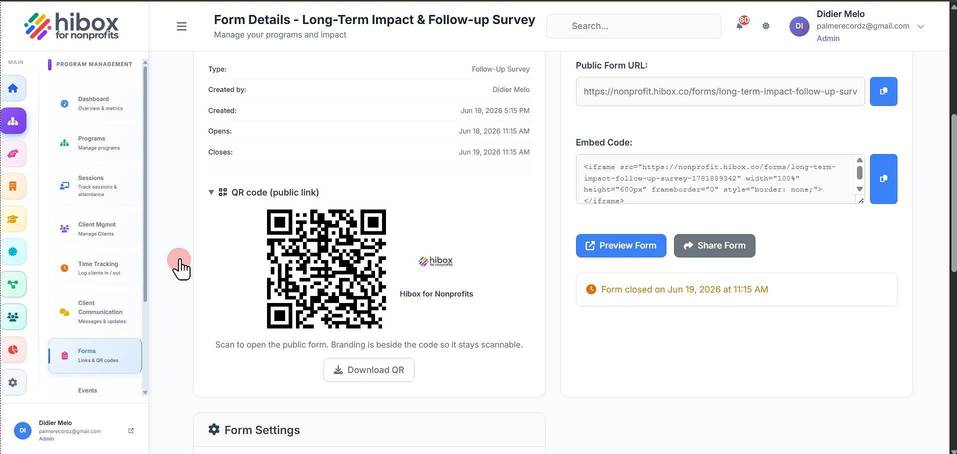The height and width of the screenshot is (454, 957).
Task: Open settings gear in top header
Action: (766, 26)
